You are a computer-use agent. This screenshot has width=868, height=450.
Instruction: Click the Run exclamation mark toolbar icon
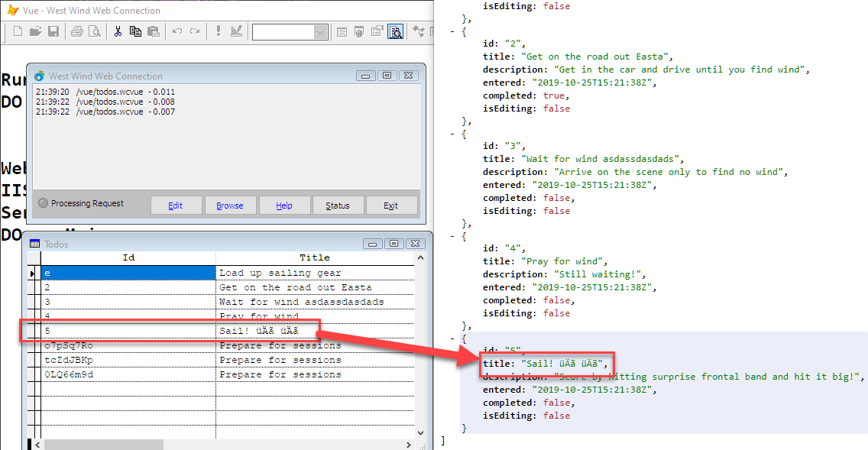(219, 31)
